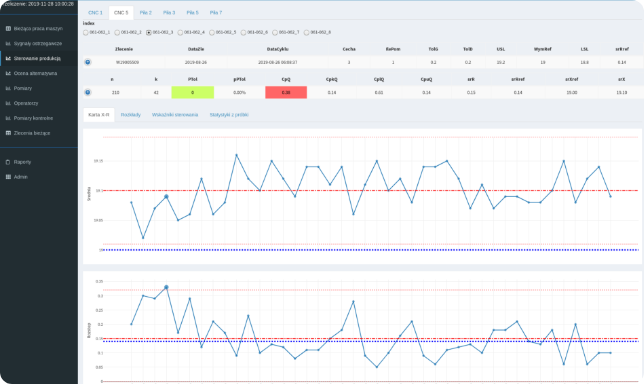644x384 pixels.
Task: Click the LSL column header
Action: [584, 49]
